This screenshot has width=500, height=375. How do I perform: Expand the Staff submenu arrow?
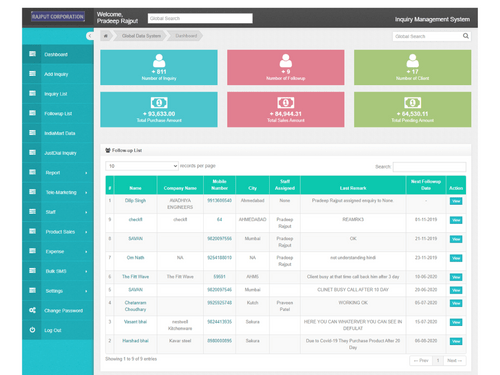(x=86, y=212)
